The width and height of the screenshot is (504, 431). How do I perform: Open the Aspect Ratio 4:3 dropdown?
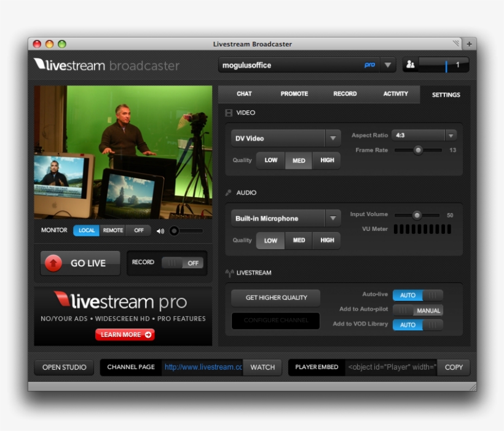(450, 135)
